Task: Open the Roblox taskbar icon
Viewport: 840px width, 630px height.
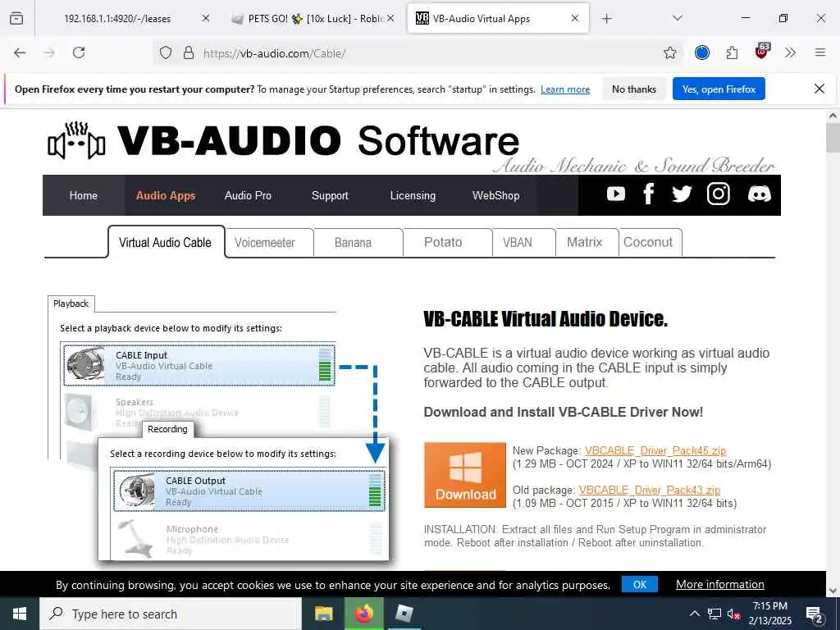Action: tap(404, 614)
